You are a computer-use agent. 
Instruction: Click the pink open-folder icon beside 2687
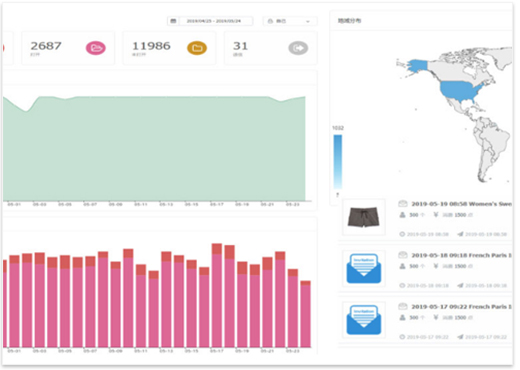point(96,48)
